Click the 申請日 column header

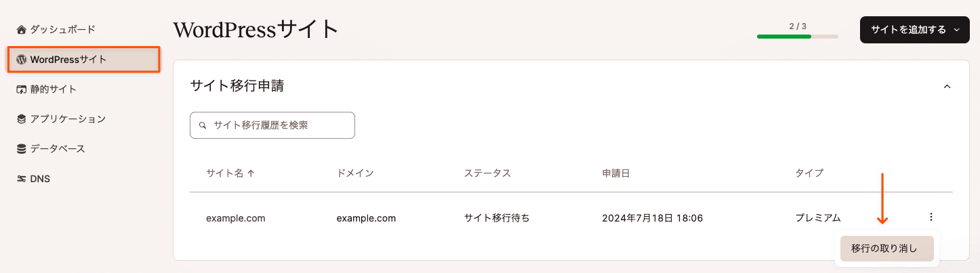(x=616, y=173)
